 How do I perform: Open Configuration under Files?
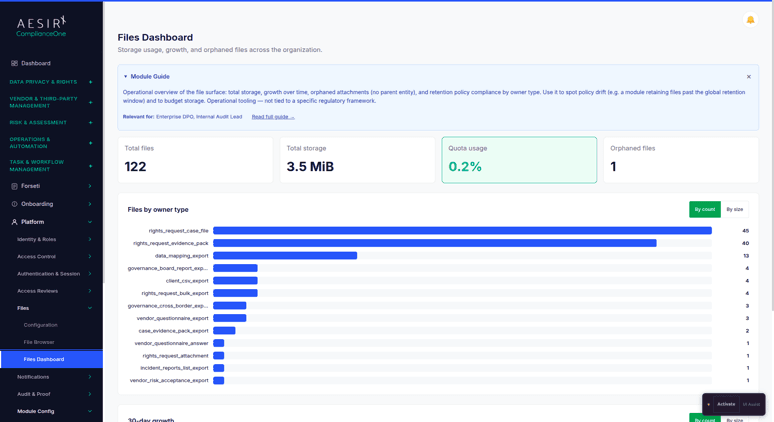[x=40, y=325]
